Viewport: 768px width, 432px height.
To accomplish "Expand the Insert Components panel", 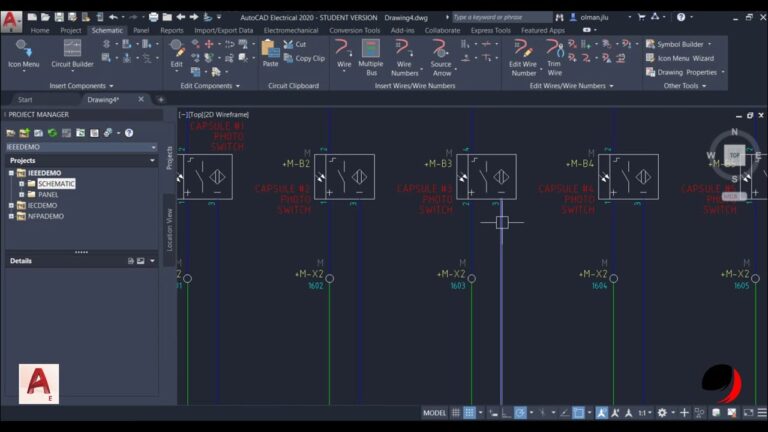I will click(81, 86).
